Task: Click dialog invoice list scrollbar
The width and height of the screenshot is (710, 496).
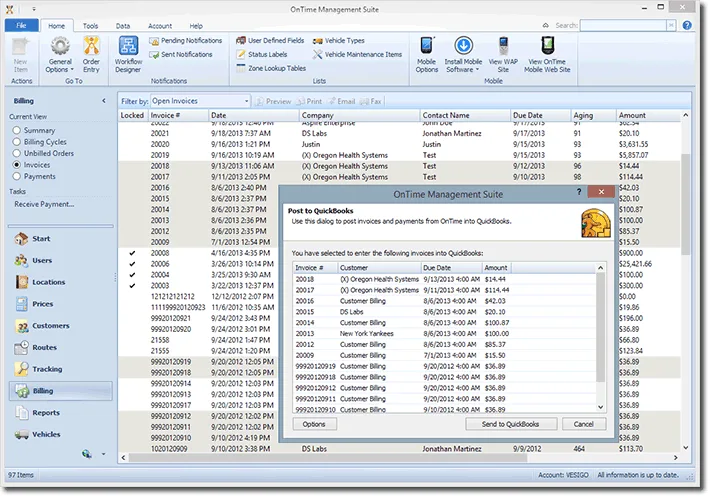Action: [600, 327]
